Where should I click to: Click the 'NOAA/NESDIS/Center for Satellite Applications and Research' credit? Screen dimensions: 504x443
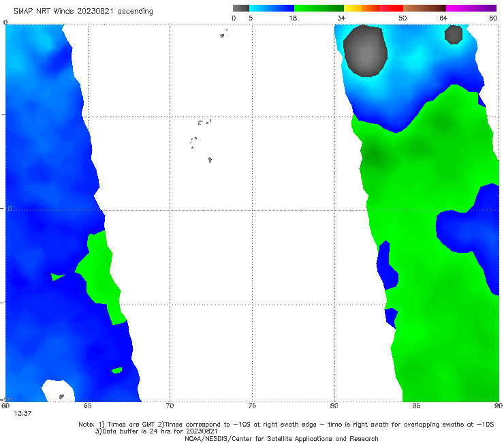[281, 439]
